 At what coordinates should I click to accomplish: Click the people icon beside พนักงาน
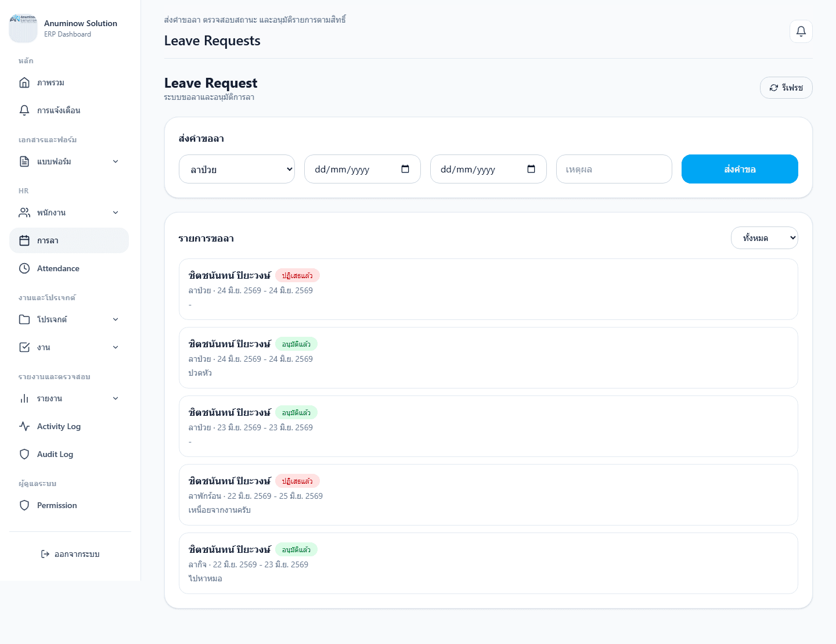[x=24, y=213]
